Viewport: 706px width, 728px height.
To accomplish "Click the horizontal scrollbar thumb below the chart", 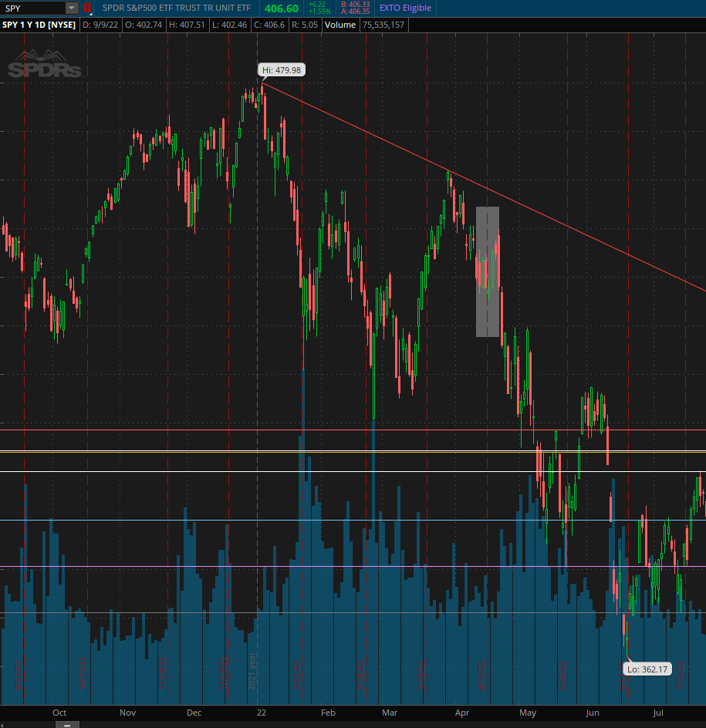I will (67, 725).
